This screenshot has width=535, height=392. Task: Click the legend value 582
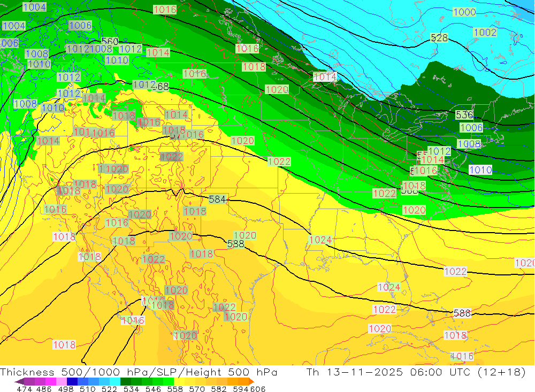coord(219,389)
